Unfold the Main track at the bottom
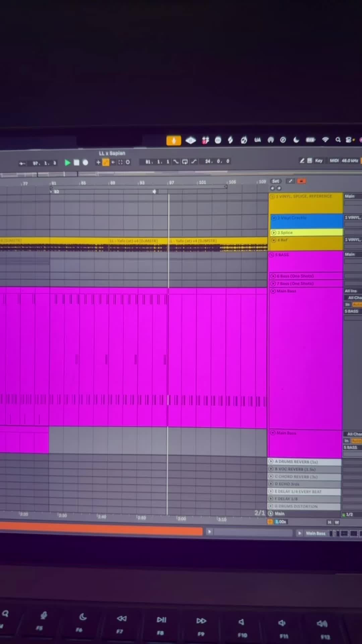The width and height of the screenshot is (362, 644). tap(271, 514)
